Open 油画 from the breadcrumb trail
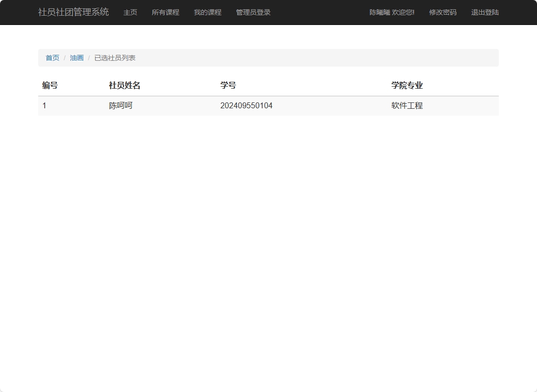 click(76, 57)
